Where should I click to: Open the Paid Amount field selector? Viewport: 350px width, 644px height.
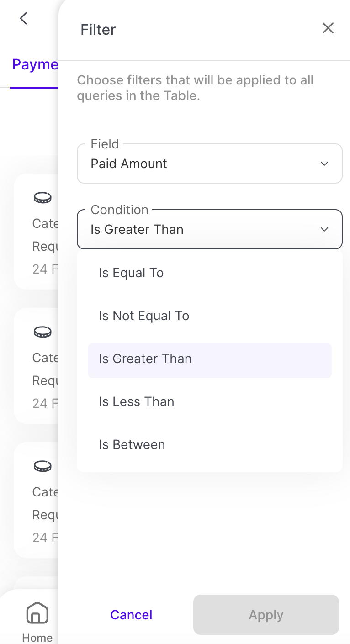click(201, 164)
